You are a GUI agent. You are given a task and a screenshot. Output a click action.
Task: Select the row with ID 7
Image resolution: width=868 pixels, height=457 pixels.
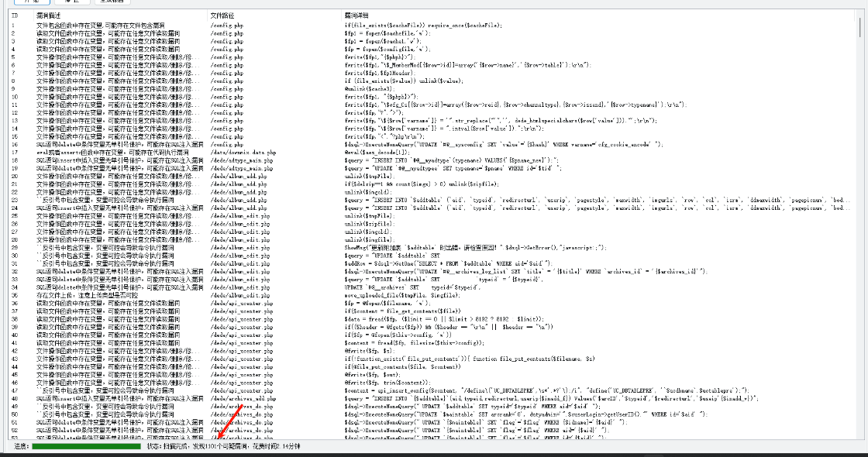tap(432, 73)
